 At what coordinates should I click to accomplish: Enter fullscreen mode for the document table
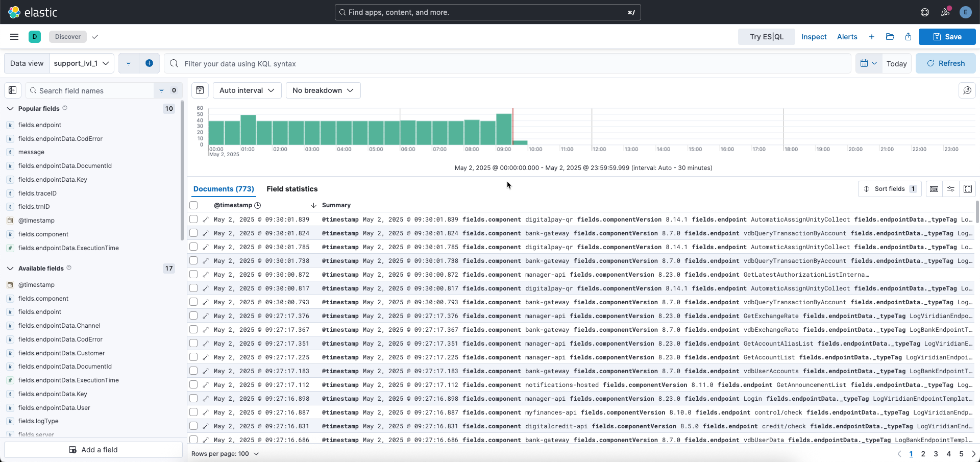click(x=968, y=189)
